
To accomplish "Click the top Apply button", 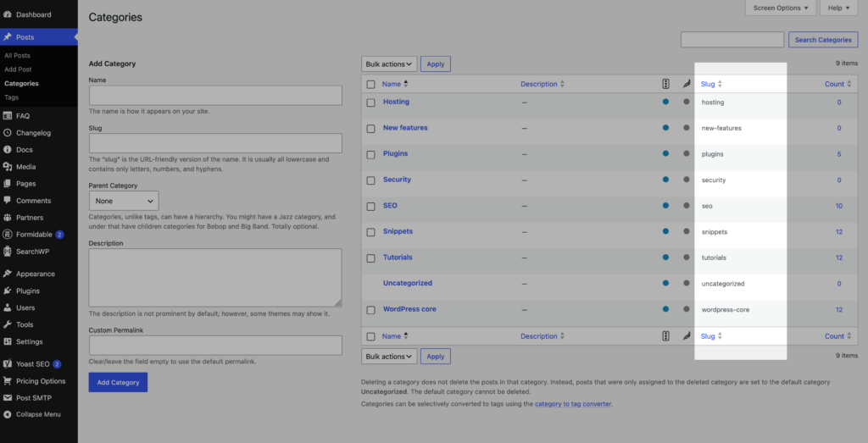I will click(436, 64).
